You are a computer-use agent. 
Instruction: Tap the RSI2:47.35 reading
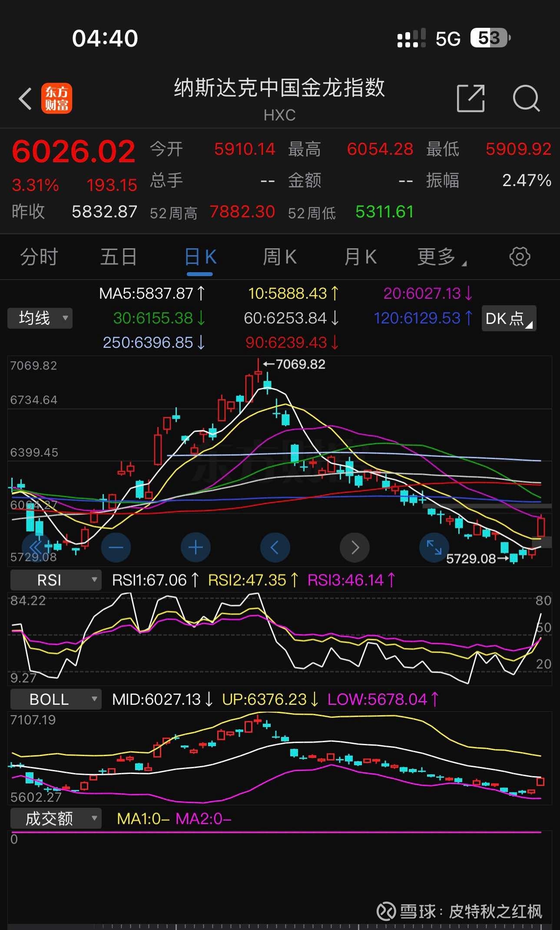coord(254,580)
